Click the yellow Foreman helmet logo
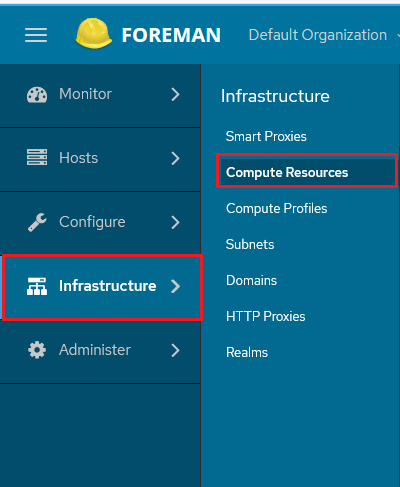The image size is (400, 487). (x=94, y=33)
